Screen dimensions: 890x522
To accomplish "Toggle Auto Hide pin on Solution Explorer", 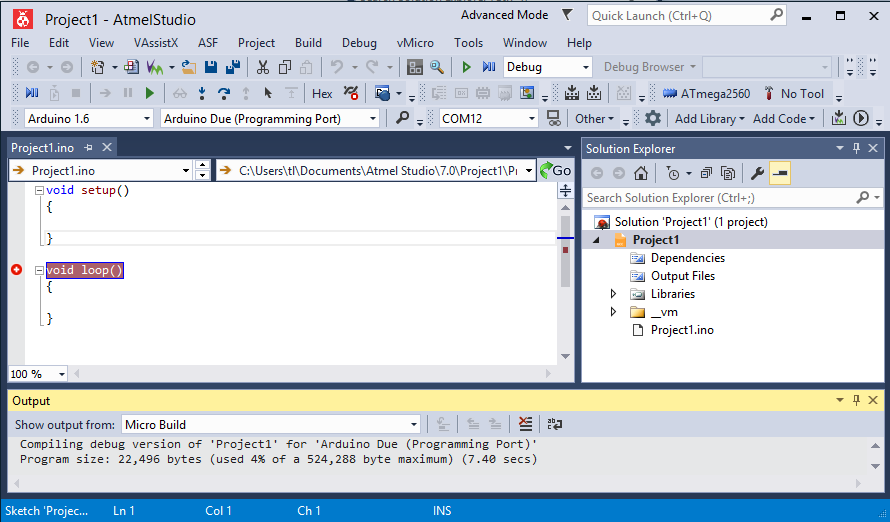I will point(857,148).
